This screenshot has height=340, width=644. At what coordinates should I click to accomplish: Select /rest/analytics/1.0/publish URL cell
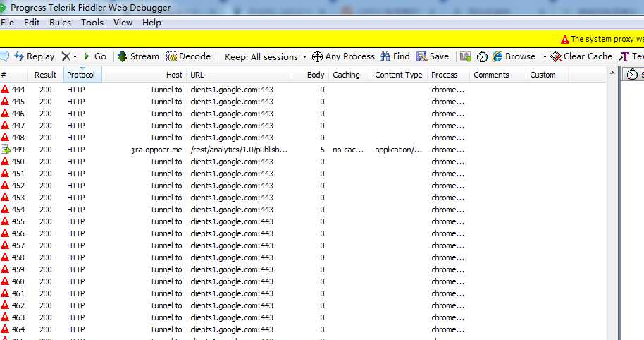(x=239, y=150)
